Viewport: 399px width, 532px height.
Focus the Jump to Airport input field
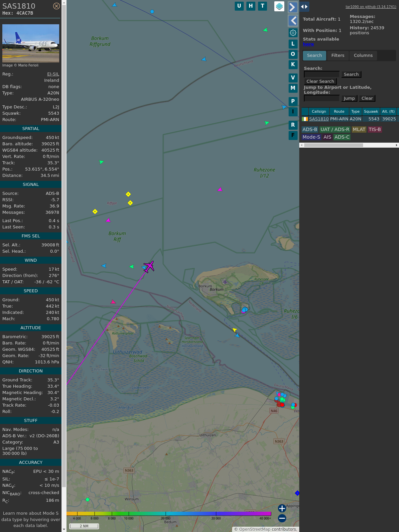pyautogui.click(x=322, y=98)
